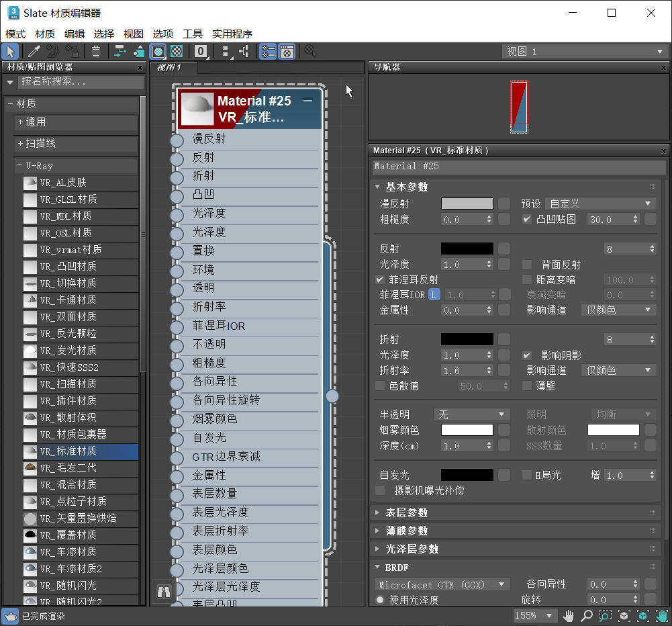Open the 预设 自定义 dropdown
The height and width of the screenshot is (626, 672).
[x=600, y=204]
